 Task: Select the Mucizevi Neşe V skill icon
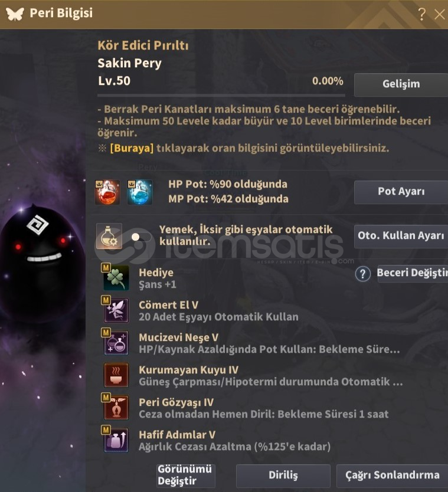pyautogui.click(x=116, y=343)
